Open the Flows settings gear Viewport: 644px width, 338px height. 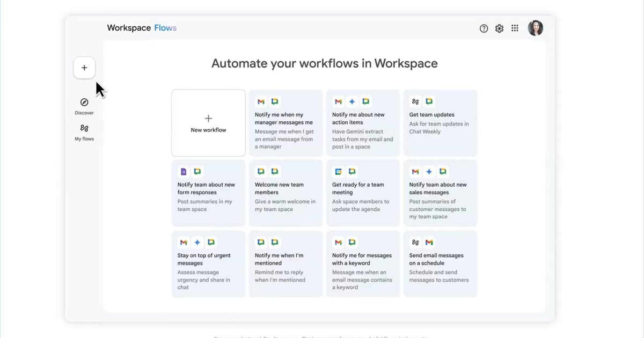pyautogui.click(x=499, y=28)
